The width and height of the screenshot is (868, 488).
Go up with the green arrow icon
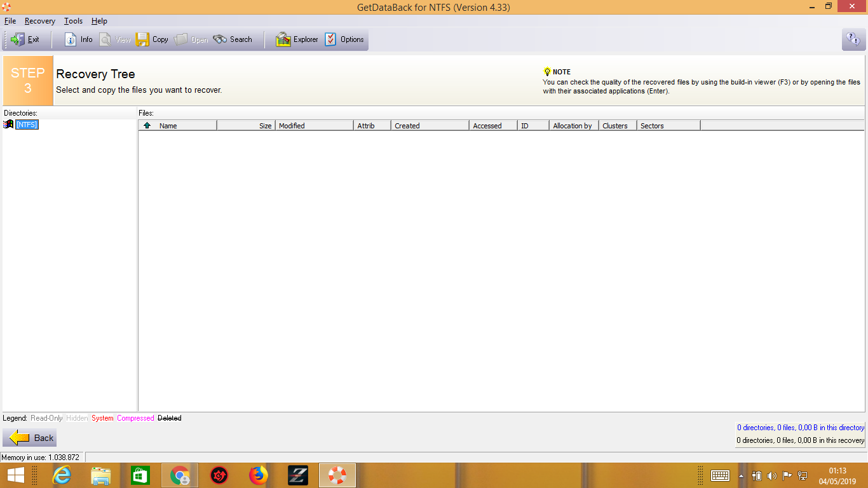[x=147, y=125]
